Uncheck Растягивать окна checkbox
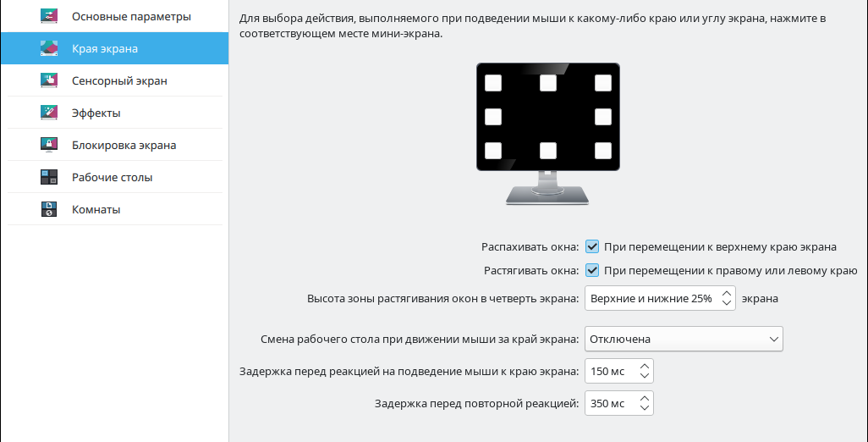This screenshot has height=442, width=868. (x=592, y=270)
